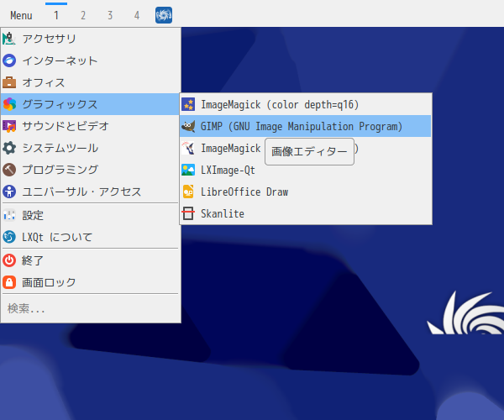
Task: Click the orange lock icon for 画面ロック
Action: click(x=9, y=282)
